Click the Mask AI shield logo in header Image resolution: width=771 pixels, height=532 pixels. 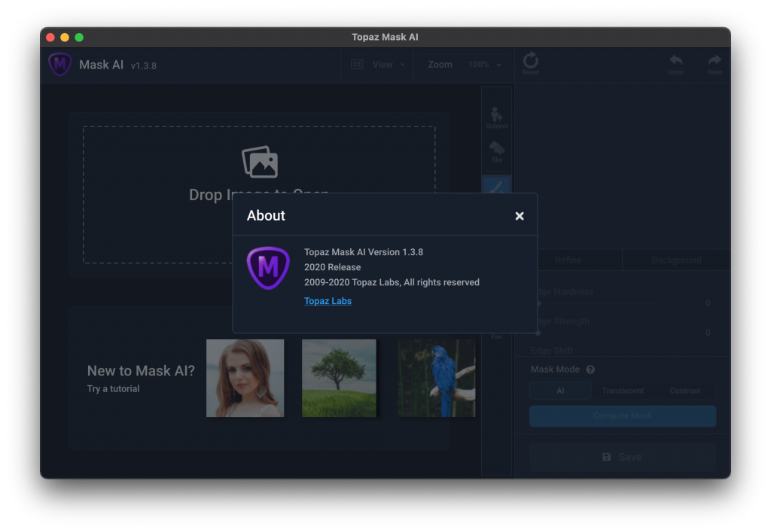coord(60,64)
